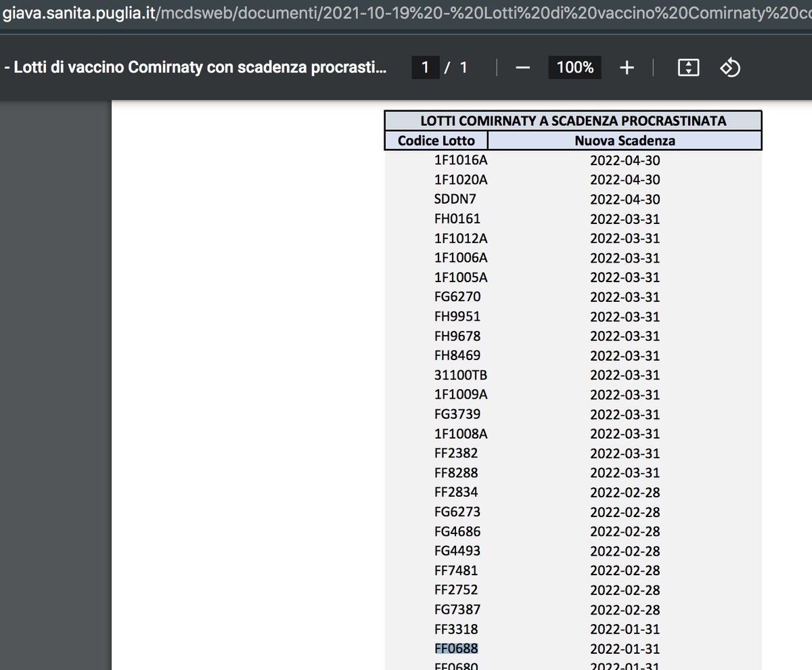This screenshot has height=670, width=812.
Task: Click the total page count after the slash
Action: (x=464, y=68)
